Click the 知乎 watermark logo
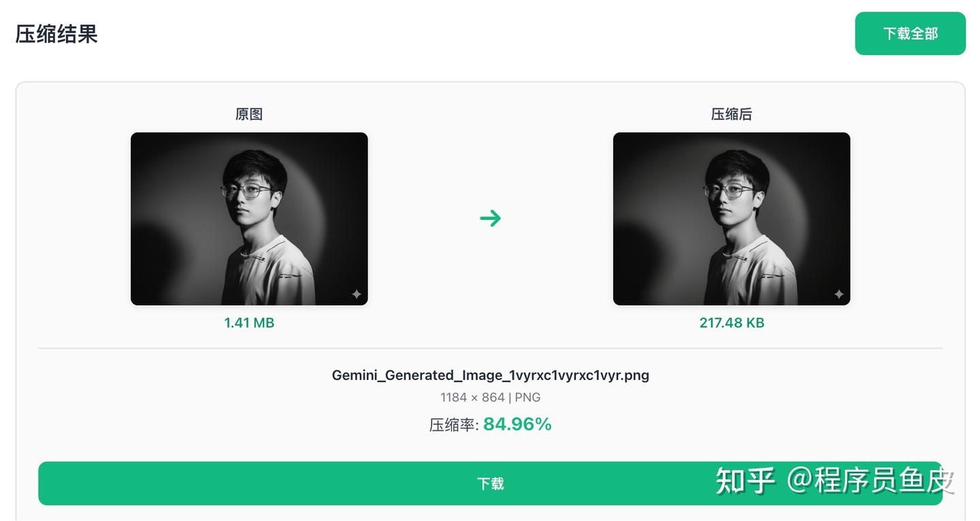Image resolution: width=980 pixels, height=521 pixels. click(745, 481)
